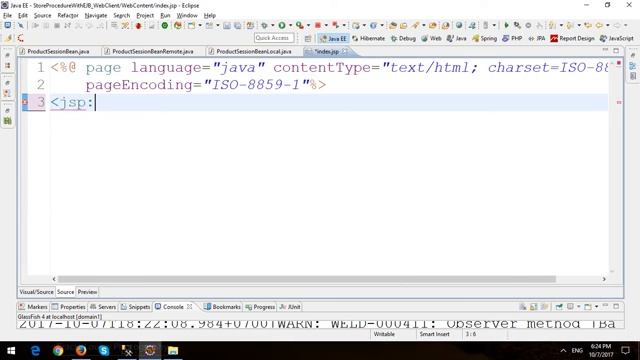Open Windows Start menu
The width and height of the screenshot is (640, 360).
click(11, 351)
